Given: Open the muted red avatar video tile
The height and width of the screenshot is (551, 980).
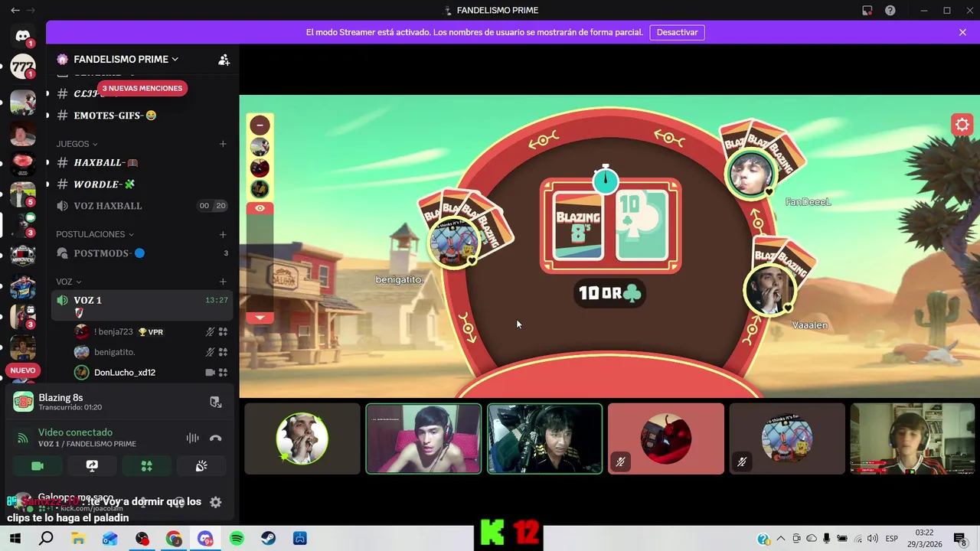Looking at the screenshot, I should [666, 439].
